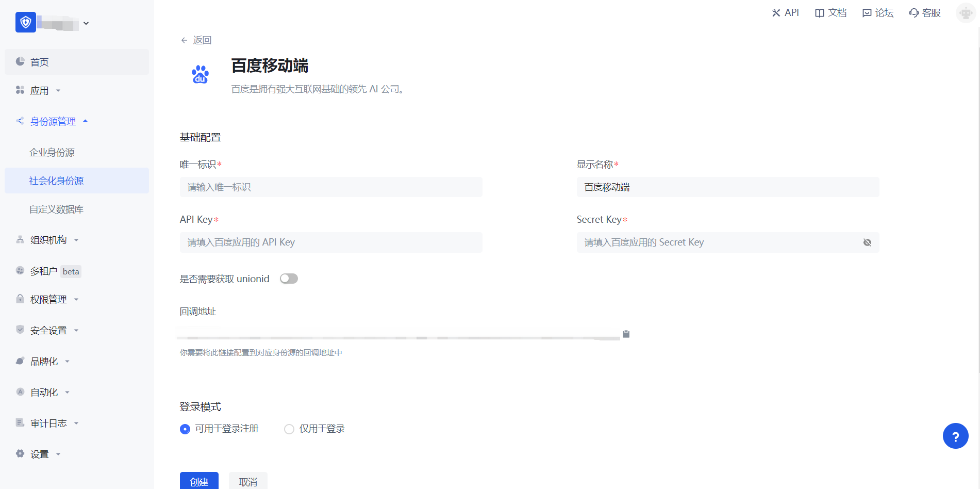980x489 pixels.
Task: Open the 文档 docs book icon
Action: point(819,13)
